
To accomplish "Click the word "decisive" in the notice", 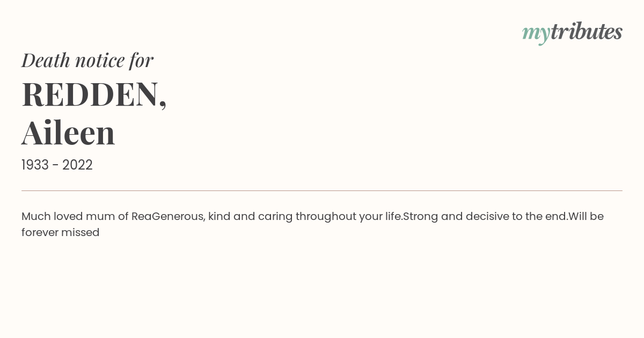I will pyautogui.click(x=487, y=216).
